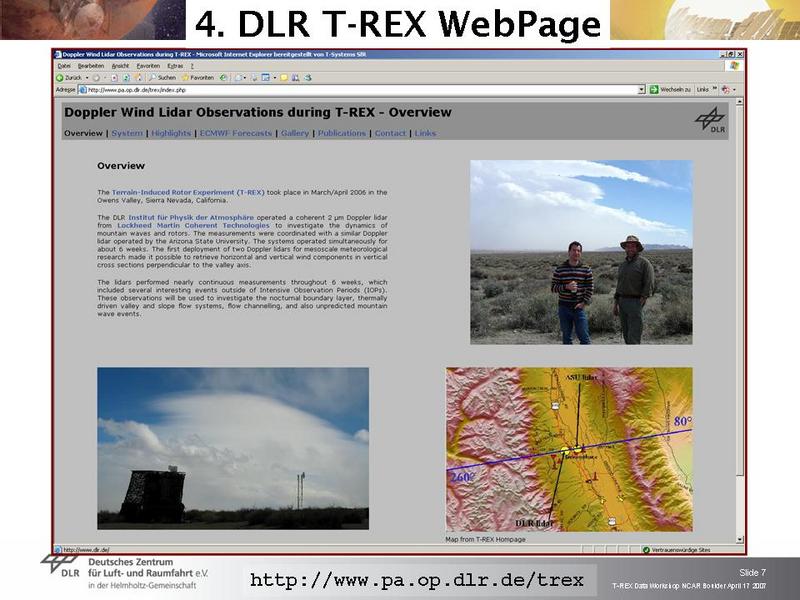Image resolution: width=800 pixels, height=600 pixels.
Task: Click DLR Deutsches Zentrum footer logo
Action: pyautogui.click(x=125, y=572)
